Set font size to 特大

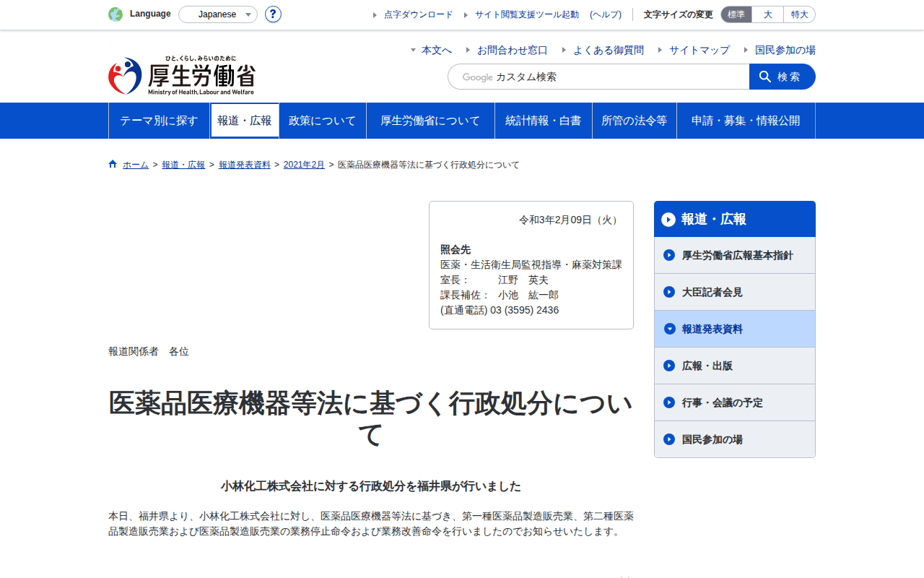click(x=799, y=14)
